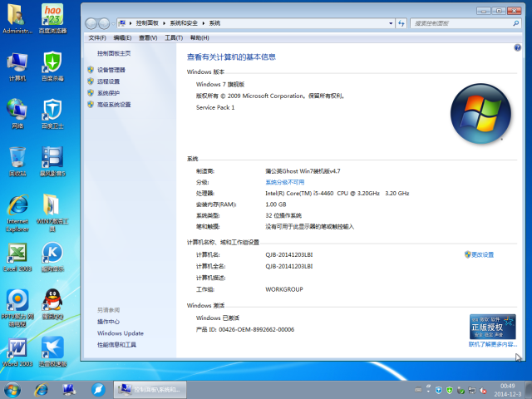The image size is (532, 399).
Task: Open the Edit (E) menu
Action: click(x=122, y=37)
